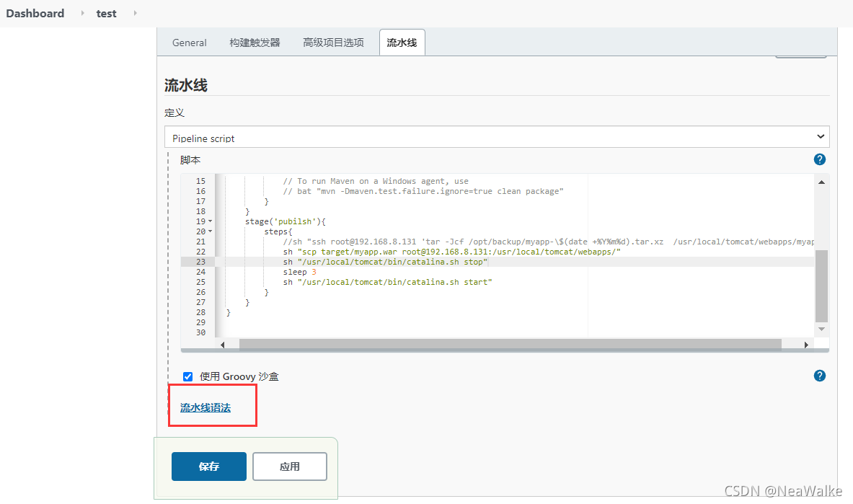Image resolution: width=853 pixels, height=504 pixels.
Task: Click the 保存 button
Action: pos(209,467)
